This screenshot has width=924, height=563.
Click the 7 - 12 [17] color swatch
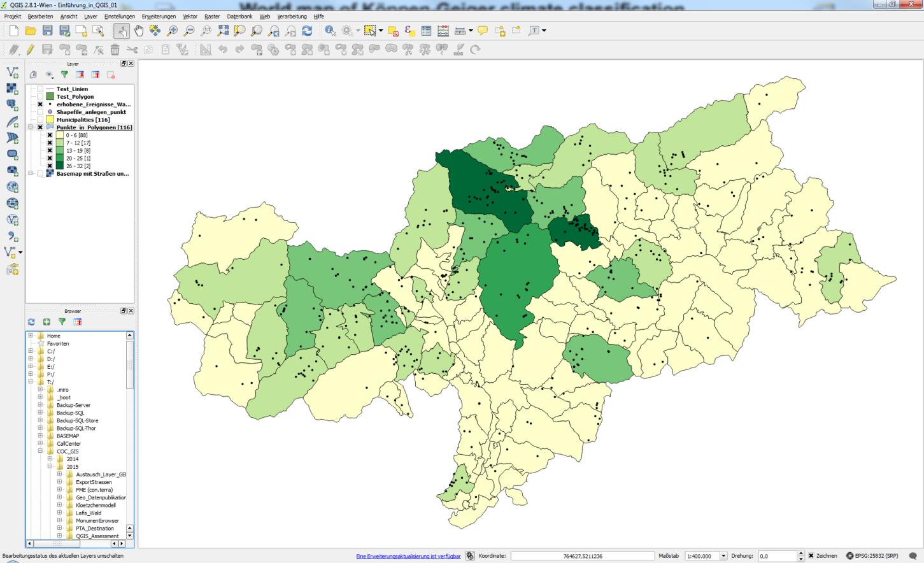[59, 143]
